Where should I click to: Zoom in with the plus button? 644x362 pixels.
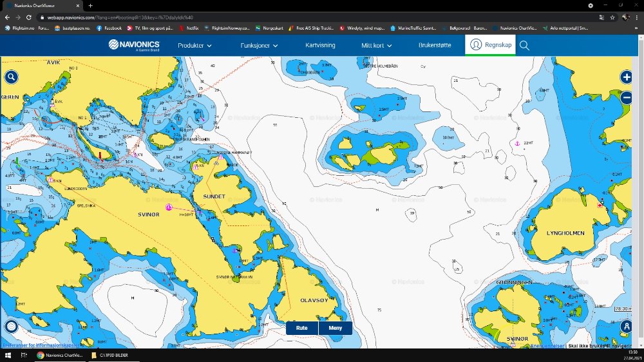click(x=627, y=77)
